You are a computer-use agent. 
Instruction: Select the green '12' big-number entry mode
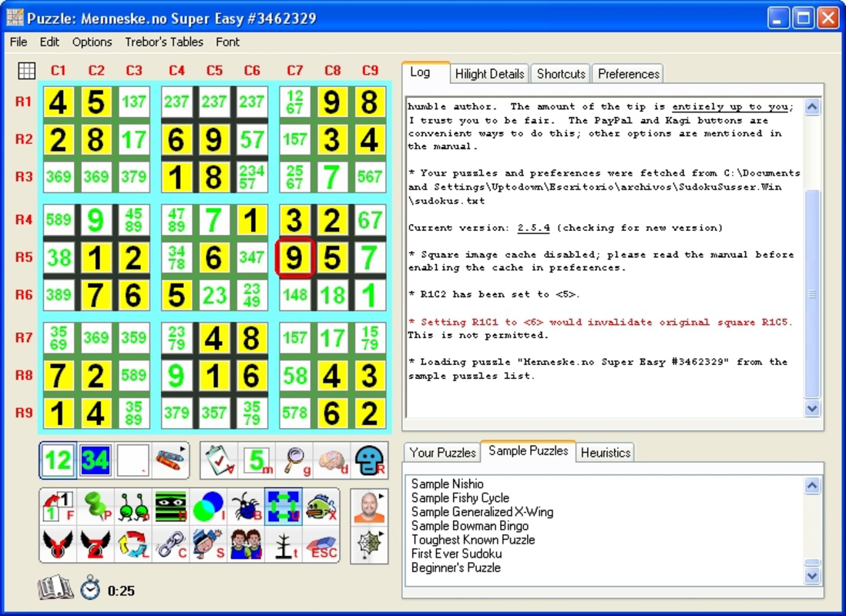pos(59,460)
